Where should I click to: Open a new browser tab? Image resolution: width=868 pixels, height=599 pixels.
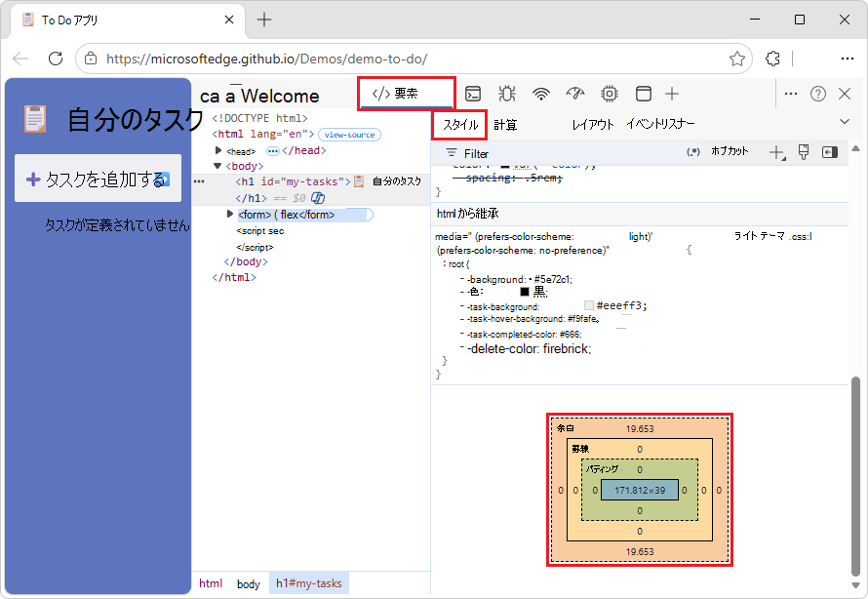(264, 20)
